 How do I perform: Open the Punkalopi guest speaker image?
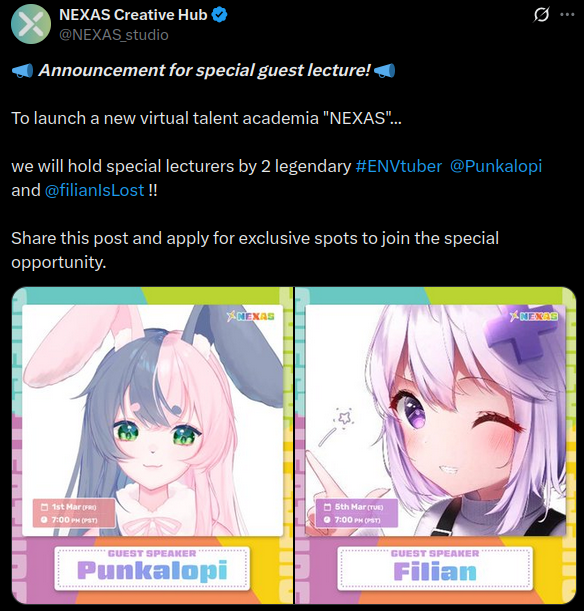click(152, 445)
